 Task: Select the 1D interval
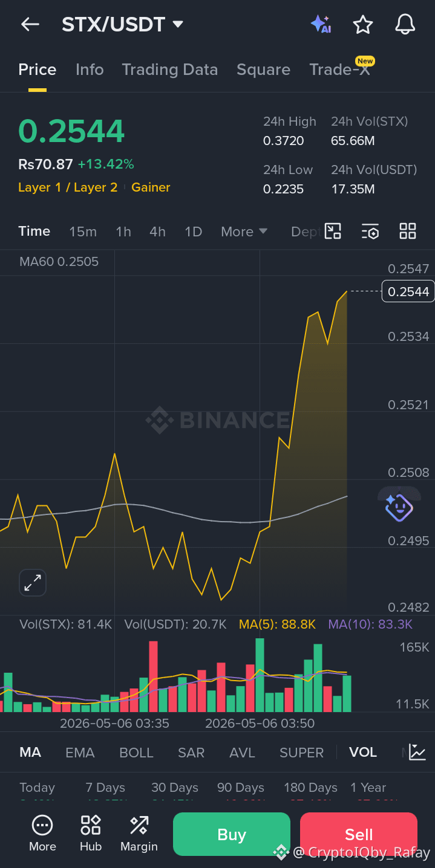(x=193, y=232)
